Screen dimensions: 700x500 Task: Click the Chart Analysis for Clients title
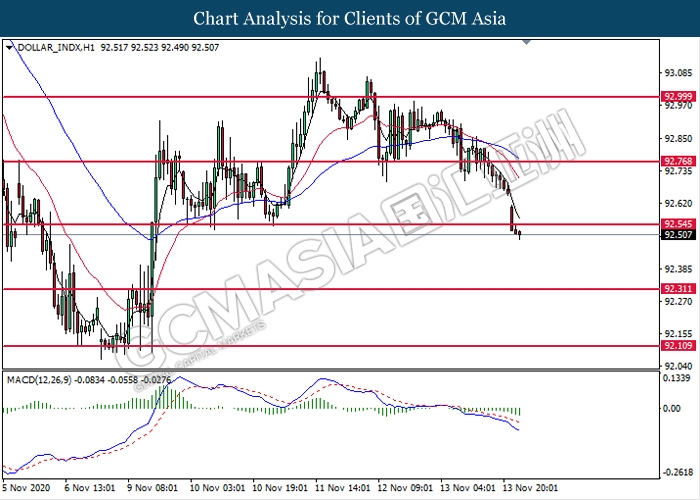[350, 19]
